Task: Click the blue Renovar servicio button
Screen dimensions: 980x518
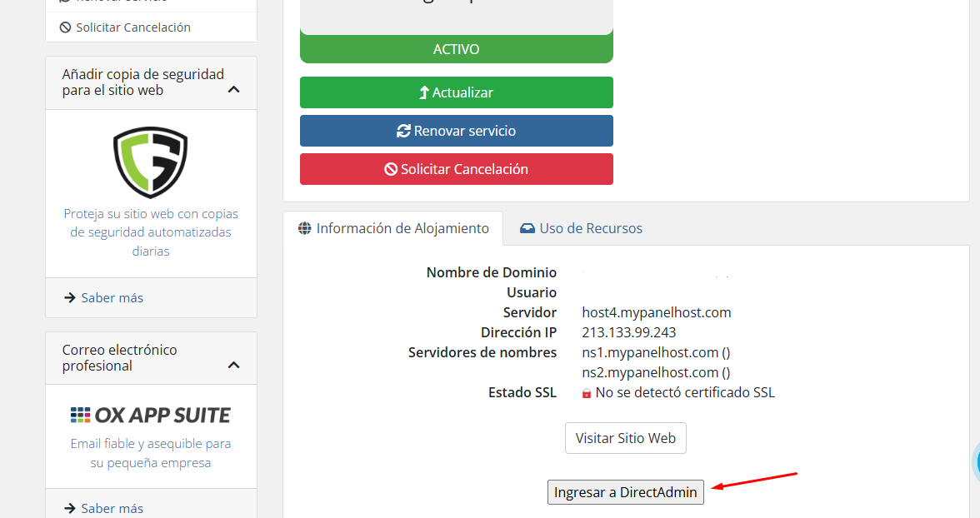Action: coord(456,131)
